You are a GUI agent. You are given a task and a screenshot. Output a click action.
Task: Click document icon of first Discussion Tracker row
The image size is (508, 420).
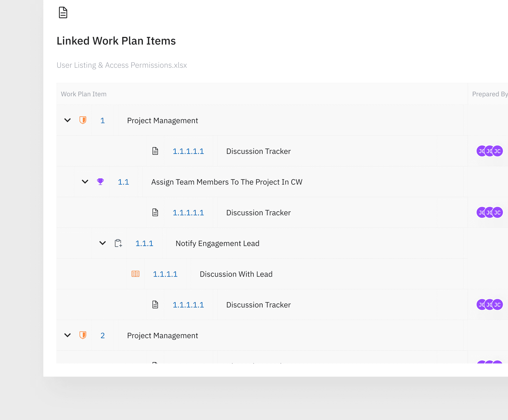click(x=155, y=151)
